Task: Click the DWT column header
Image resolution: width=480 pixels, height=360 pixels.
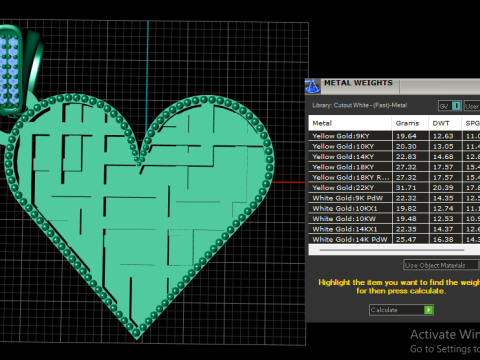Action: click(x=445, y=123)
